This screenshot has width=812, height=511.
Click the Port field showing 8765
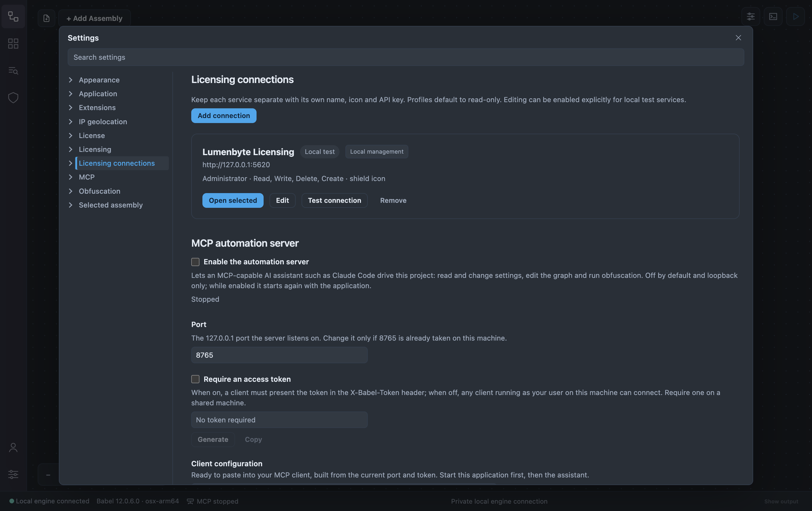279,355
